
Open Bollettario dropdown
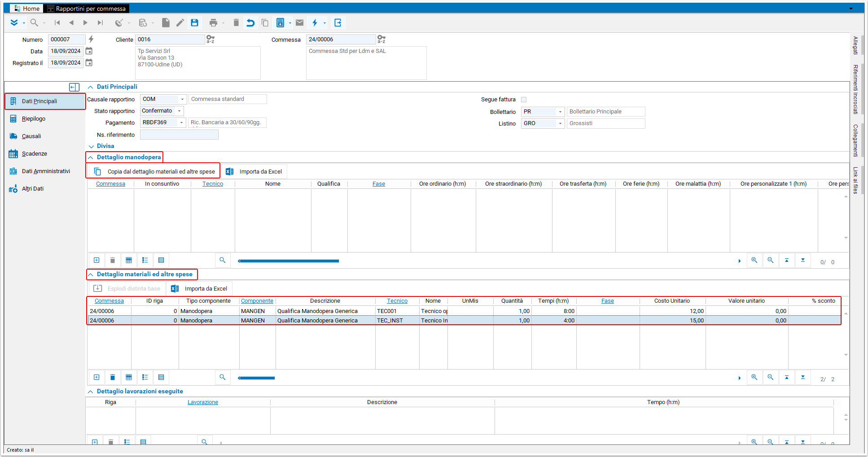pos(560,112)
